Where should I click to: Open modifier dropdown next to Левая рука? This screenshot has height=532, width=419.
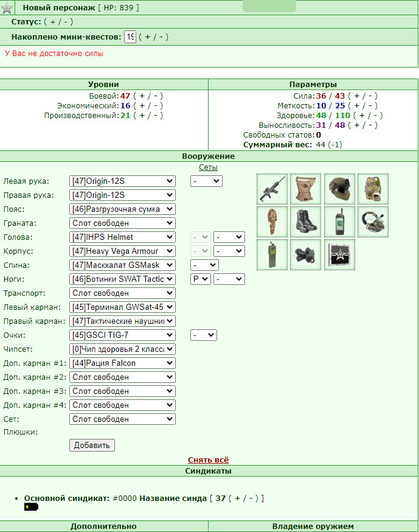(x=206, y=181)
